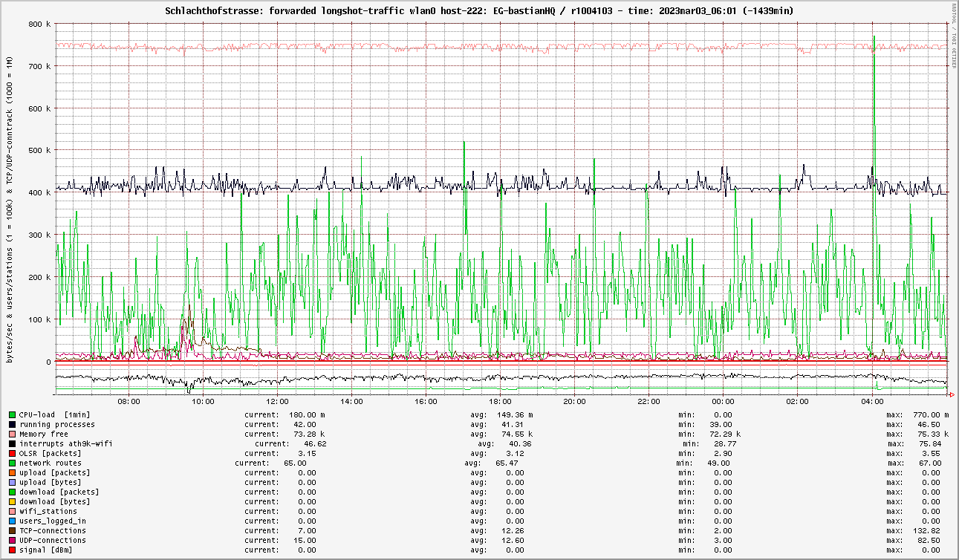Select the 'TCP-connections' legend label
The image size is (959, 560).
pos(53,530)
